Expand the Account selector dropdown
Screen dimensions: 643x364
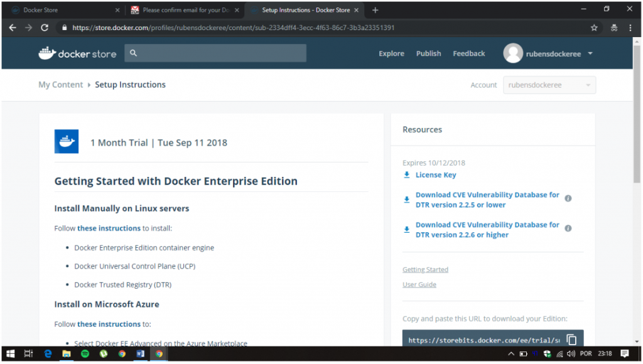point(549,85)
